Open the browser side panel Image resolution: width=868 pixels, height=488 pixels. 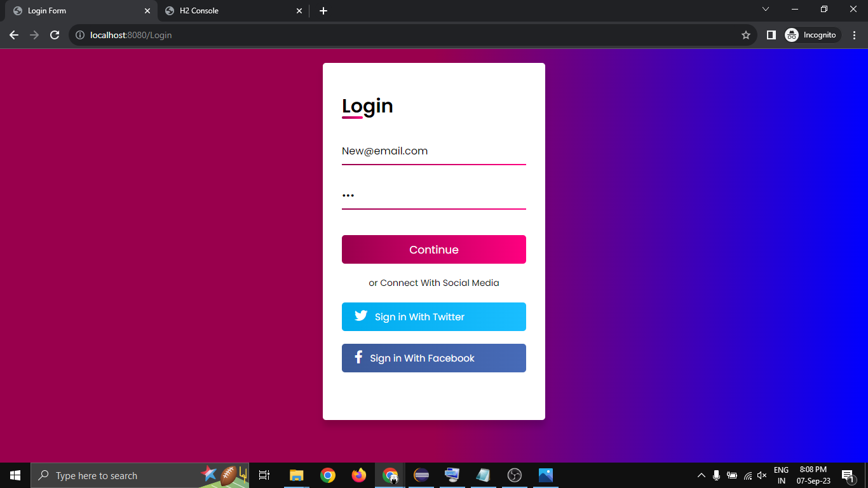pos(771,35)
